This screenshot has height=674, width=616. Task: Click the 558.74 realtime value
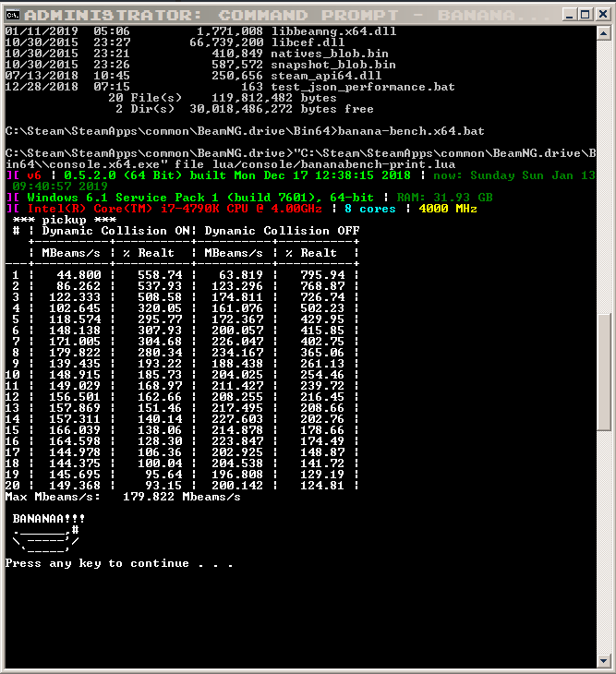160,275
